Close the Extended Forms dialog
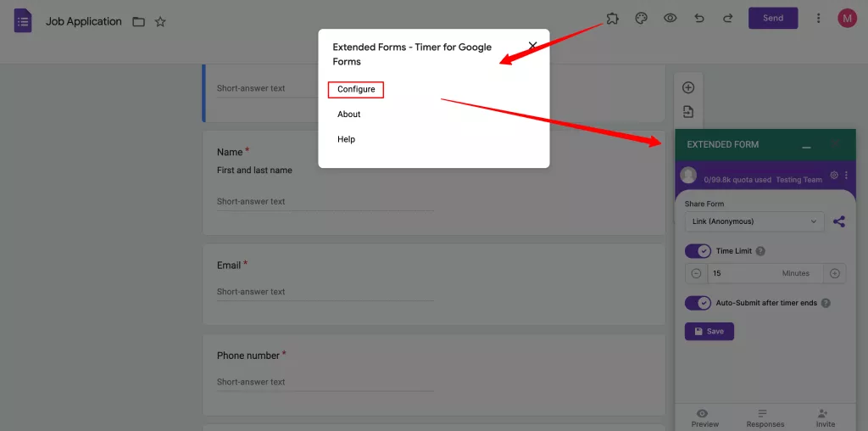Screen dimensions: 868x431 (x=532, y=46)
